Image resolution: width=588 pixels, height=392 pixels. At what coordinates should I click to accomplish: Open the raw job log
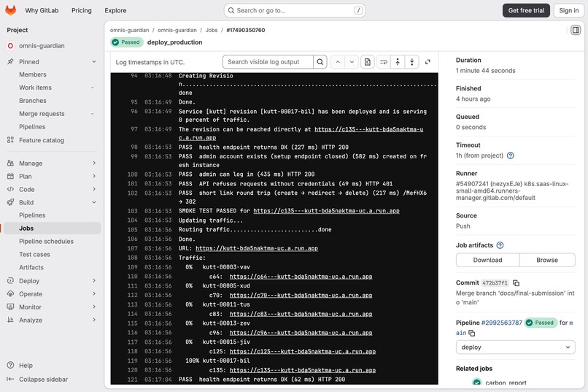pos(368,62)
